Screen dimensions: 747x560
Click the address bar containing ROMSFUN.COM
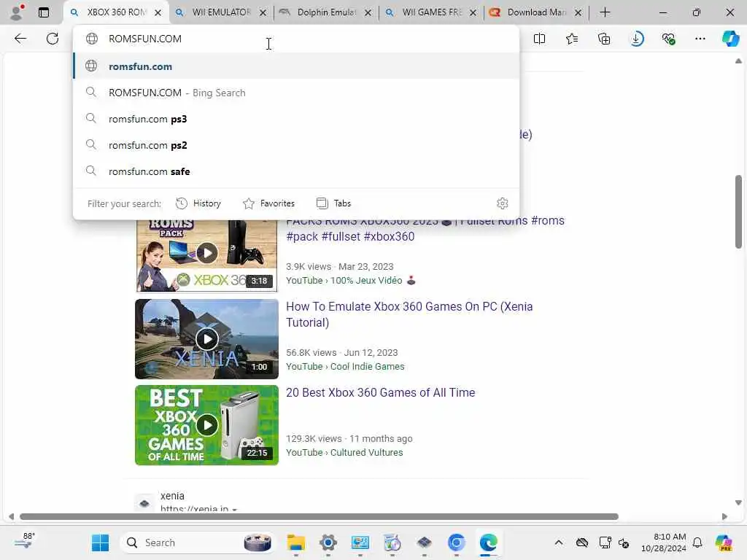pos(295,39)
